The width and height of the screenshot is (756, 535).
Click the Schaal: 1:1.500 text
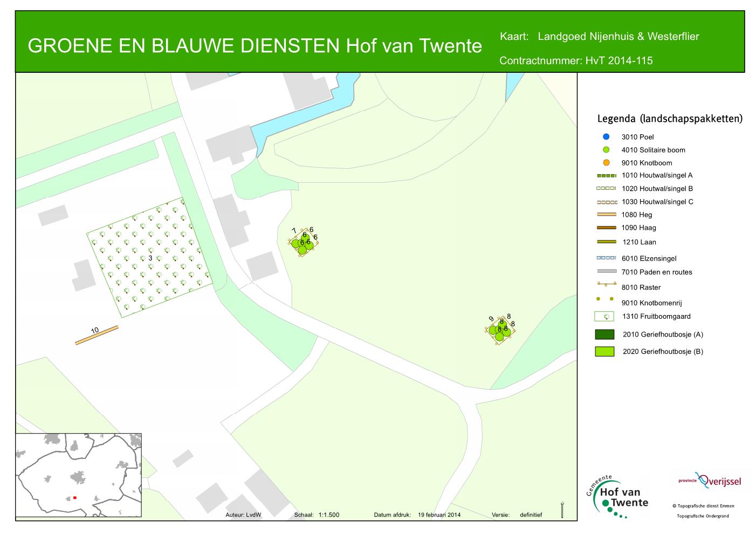pos(317,515)
